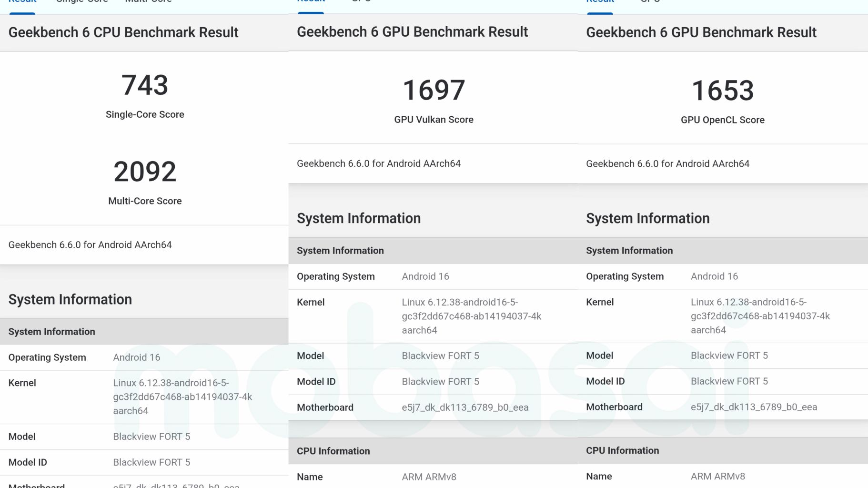Click the Operating System label in the Vulkan panel
This screenshot has width=868, height=488.
point(335,276)
